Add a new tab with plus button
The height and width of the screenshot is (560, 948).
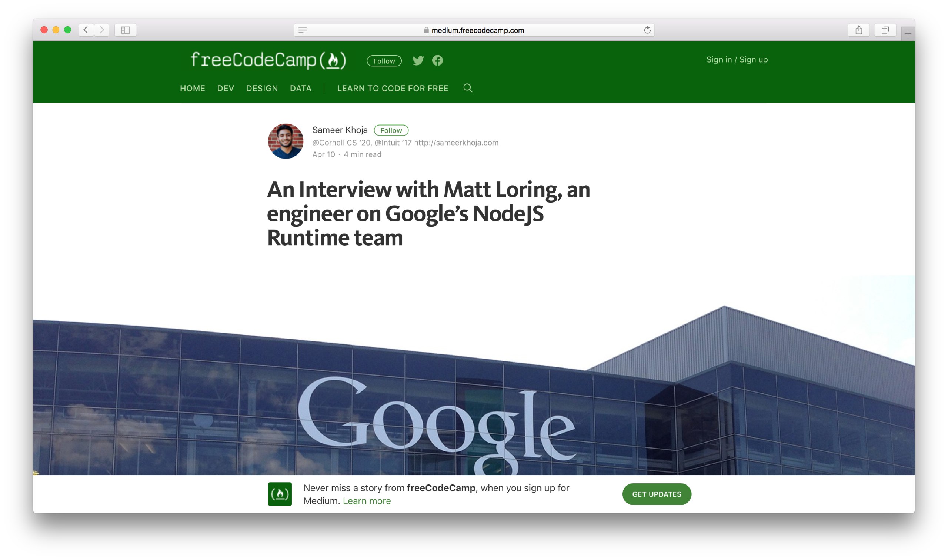tap(908, 34)
